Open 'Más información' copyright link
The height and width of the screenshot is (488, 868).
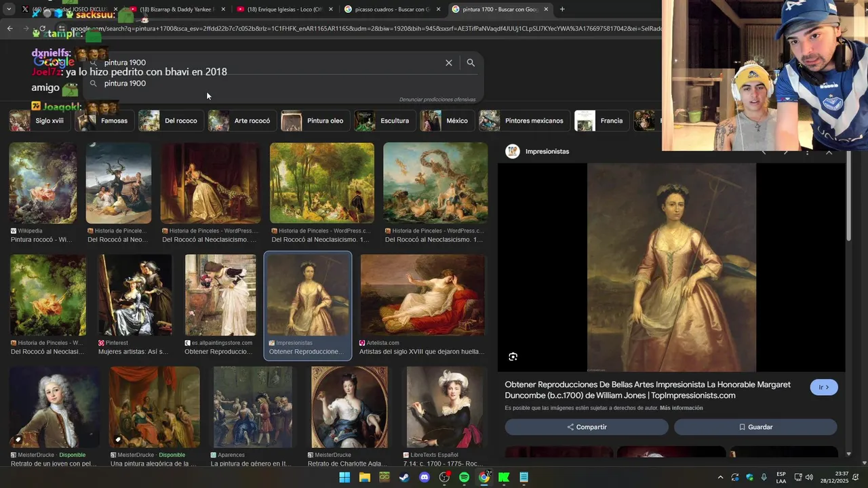[682, 408]
